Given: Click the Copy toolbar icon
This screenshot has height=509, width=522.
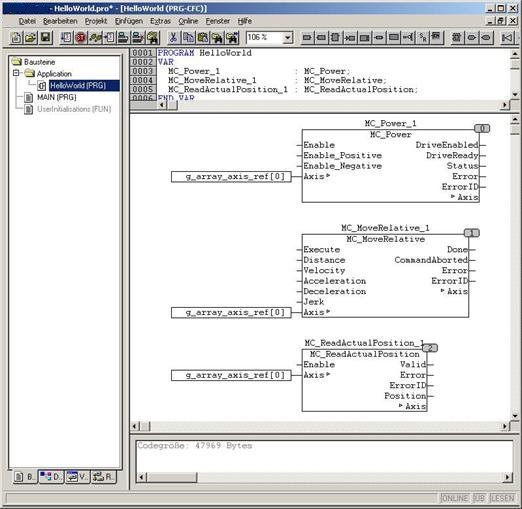Looking at the screenshot, I should pyautogui.click(x=188, y=38).
